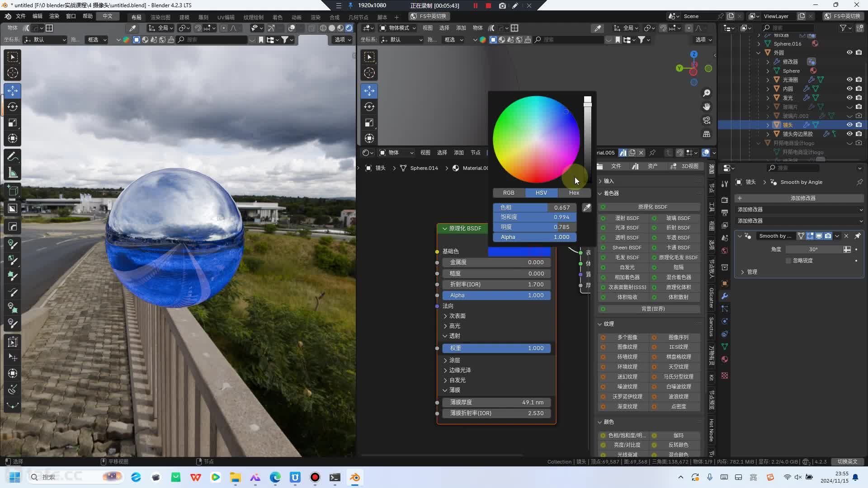Select the Rotate tool in left viewport
The image size is (868, 488).
pyautogui.click(x=13, y=107)
